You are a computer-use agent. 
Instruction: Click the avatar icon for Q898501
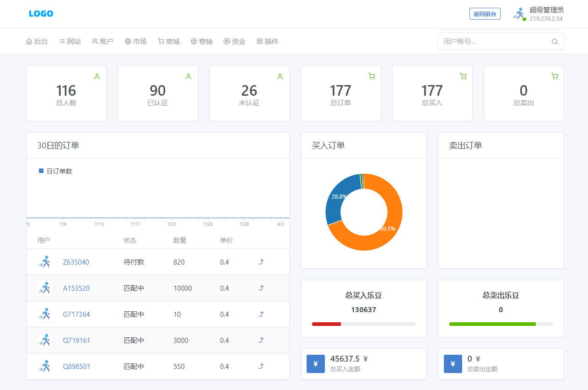[x=45, y=366]
